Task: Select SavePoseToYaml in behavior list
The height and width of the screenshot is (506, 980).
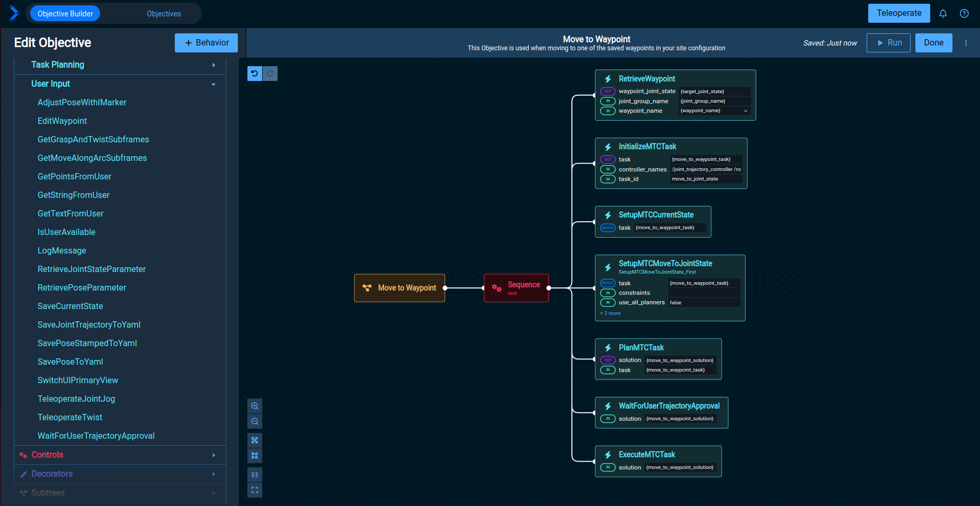Action: [x=70, y=362]
